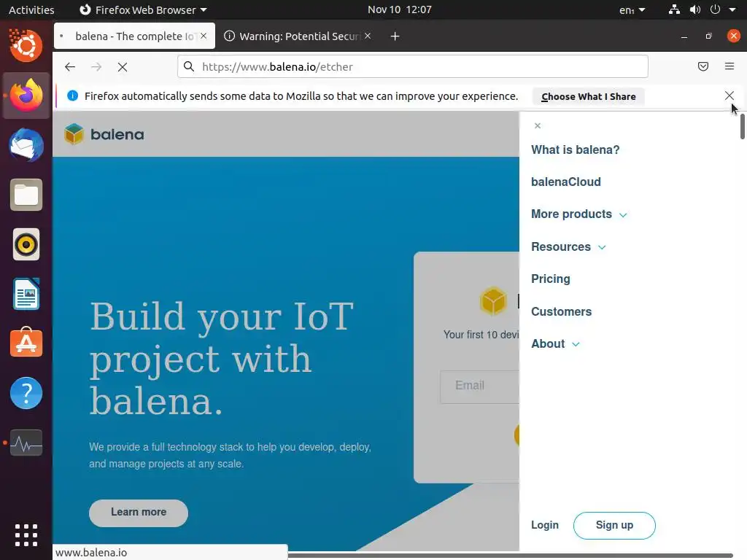The width and height of the screenshot is (747, 560).
Task: Open the Pricing menu link
Action: pyautogui.click(x=550, y=279)
